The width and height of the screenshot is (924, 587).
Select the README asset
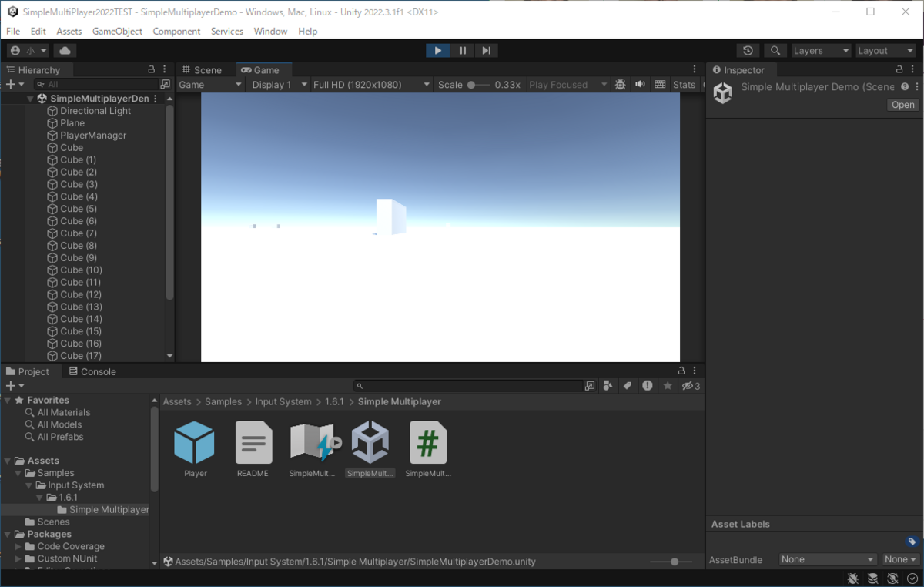pyautogui.click(x=253, y=449)
